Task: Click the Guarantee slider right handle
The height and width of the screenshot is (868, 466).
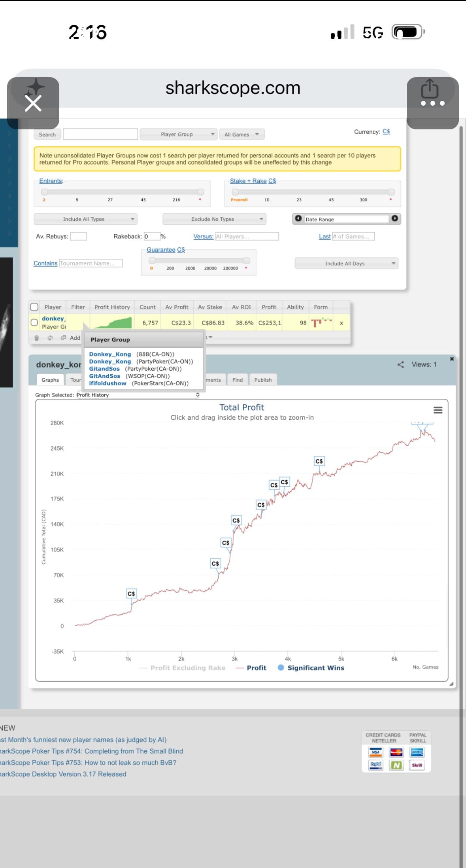Action: click(247, 260)
